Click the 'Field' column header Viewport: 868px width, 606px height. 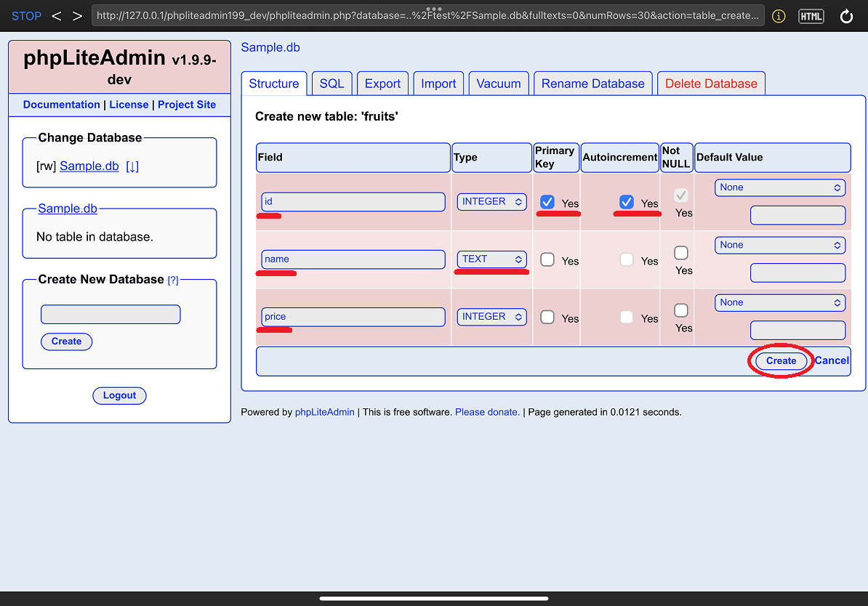click(353, 158)
